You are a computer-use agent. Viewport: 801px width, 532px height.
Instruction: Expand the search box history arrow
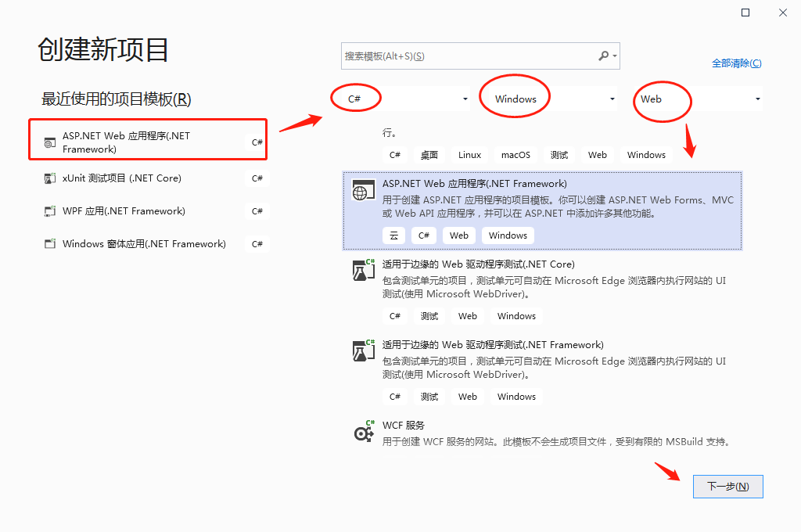(615, 56)
